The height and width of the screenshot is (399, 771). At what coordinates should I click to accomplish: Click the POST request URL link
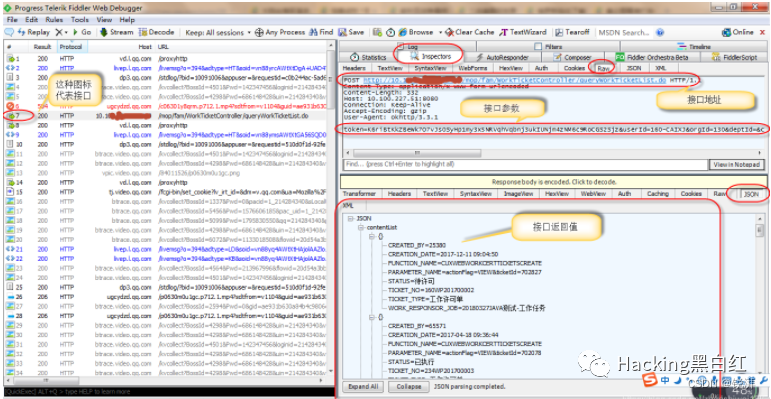(x=514, y=80)
